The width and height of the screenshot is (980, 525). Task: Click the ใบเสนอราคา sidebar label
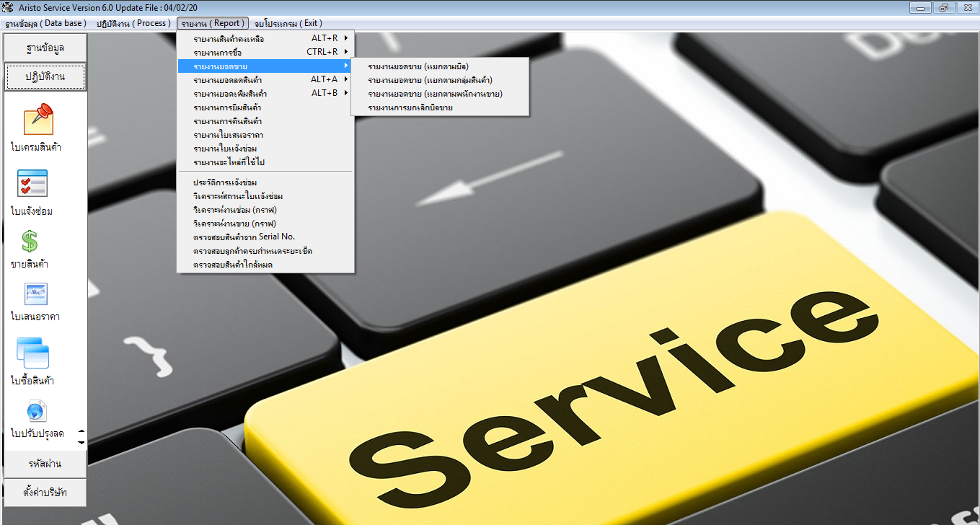pos(35,317)
